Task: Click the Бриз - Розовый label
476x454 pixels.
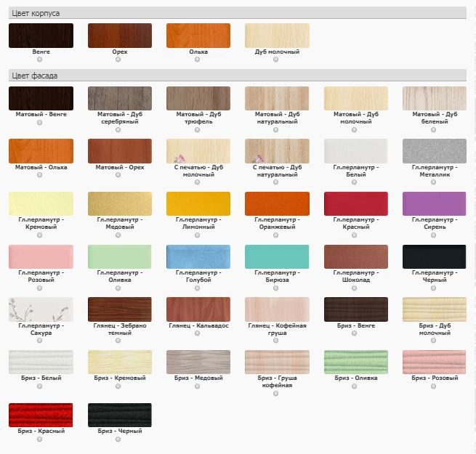Action: 434,378
